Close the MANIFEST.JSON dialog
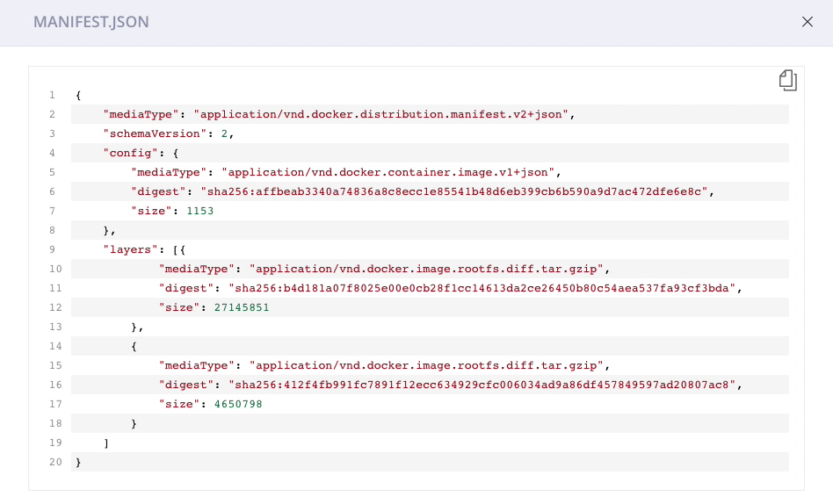 808,22
